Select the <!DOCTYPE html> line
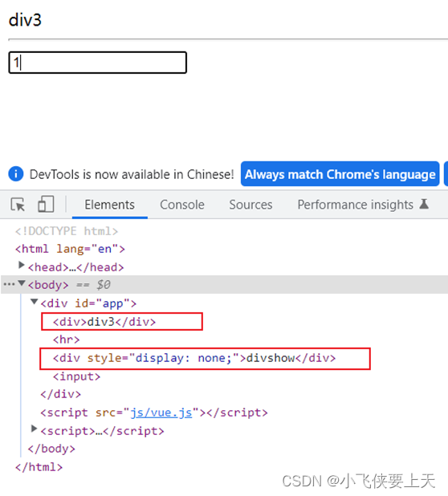The height and width of the screenshot is (496, 448). tap(67, 231)
